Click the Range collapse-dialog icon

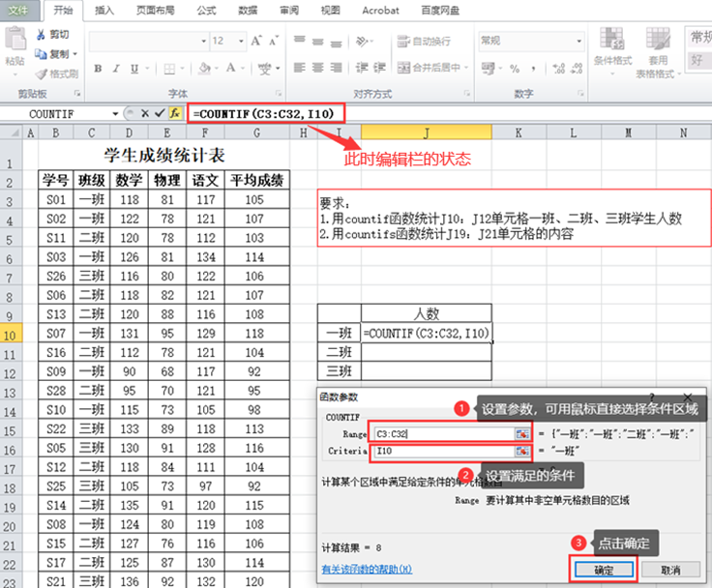522,434
